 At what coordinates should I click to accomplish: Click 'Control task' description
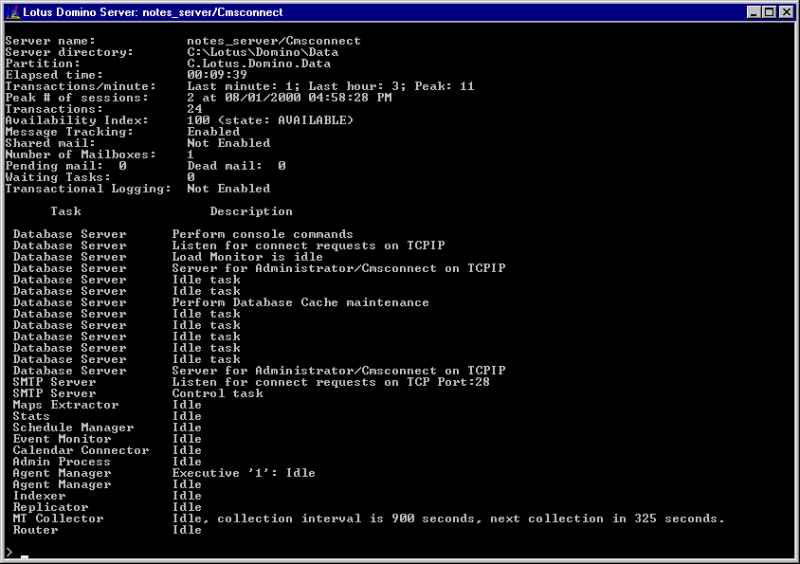tap(217, 394)
